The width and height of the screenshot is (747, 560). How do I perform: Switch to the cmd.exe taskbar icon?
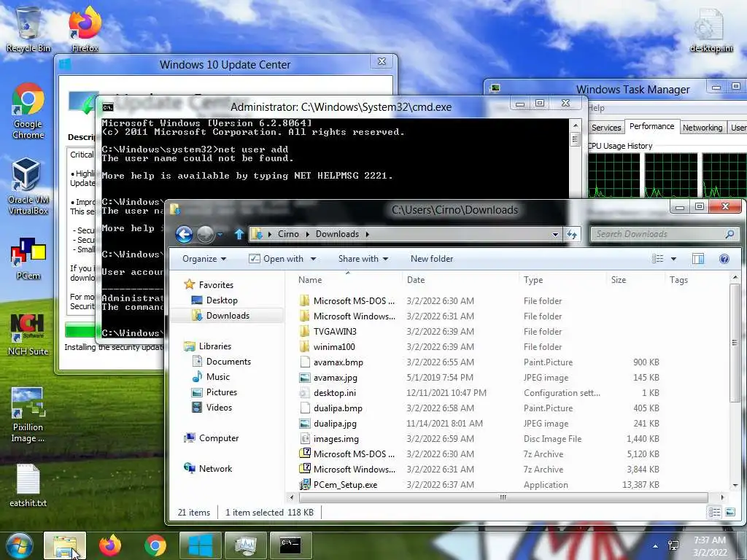click(x=290, y=545)
